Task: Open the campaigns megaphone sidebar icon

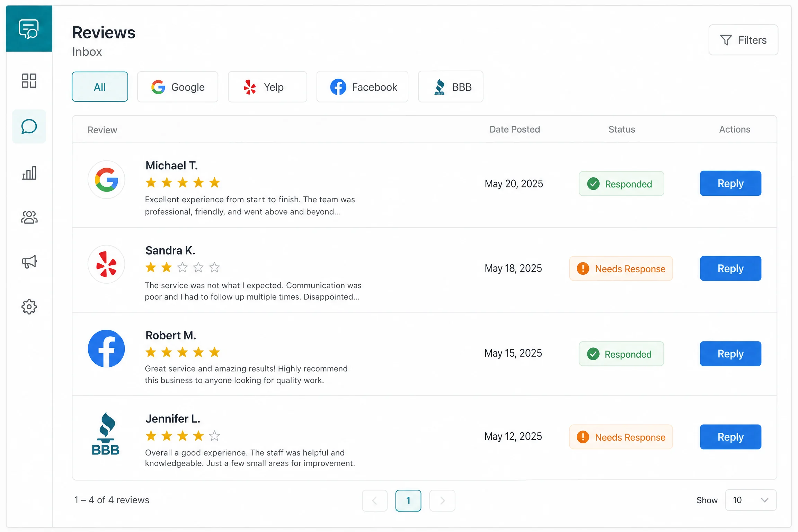Action: pyautogui.click(x=29, y=262)
